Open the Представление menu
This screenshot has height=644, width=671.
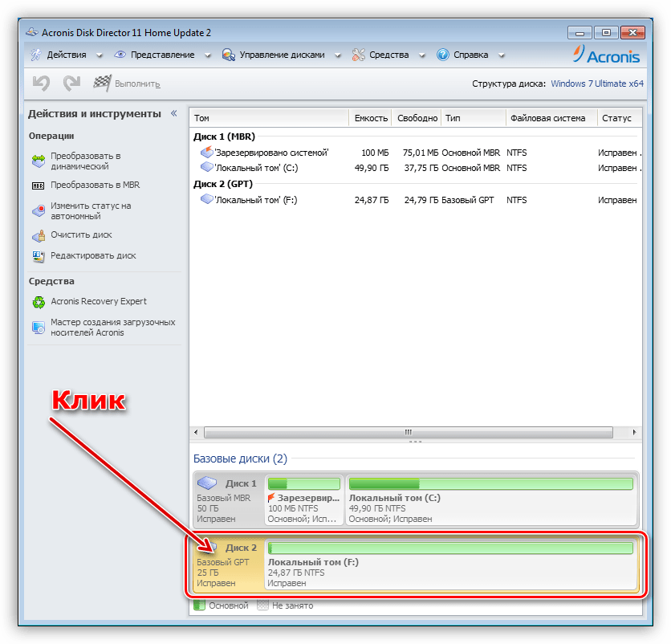[x=163, y=55]
